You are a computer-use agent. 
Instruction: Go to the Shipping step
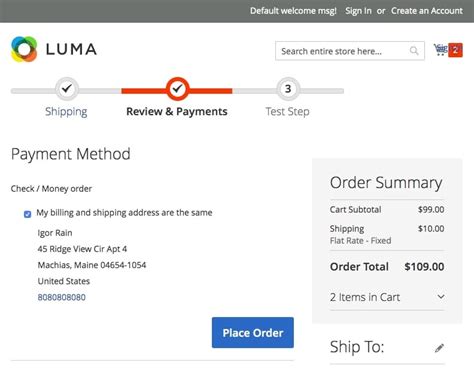coord(66,111)
